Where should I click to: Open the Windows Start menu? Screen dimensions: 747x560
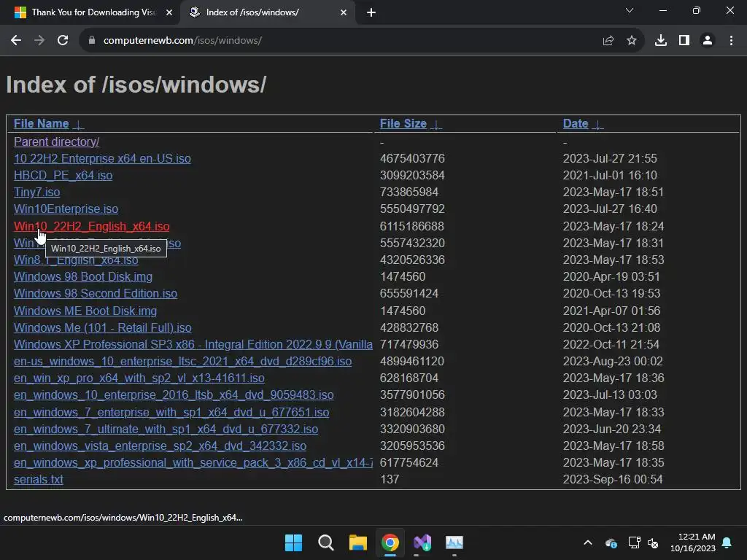(293, 542)
